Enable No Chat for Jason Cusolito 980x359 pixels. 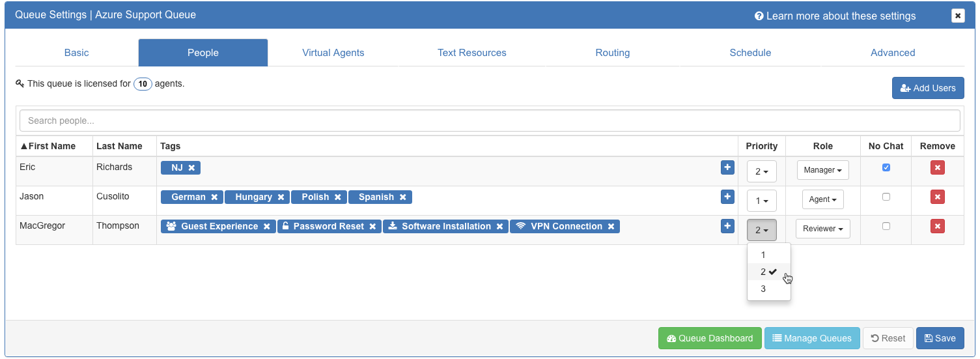pos(886,197)
